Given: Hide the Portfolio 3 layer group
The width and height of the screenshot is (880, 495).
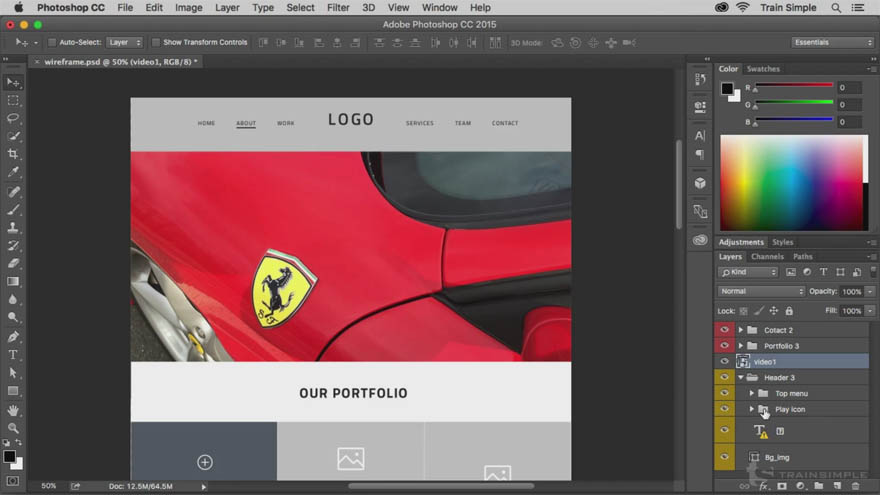Looking at the screenshot, I should (724, 346).
